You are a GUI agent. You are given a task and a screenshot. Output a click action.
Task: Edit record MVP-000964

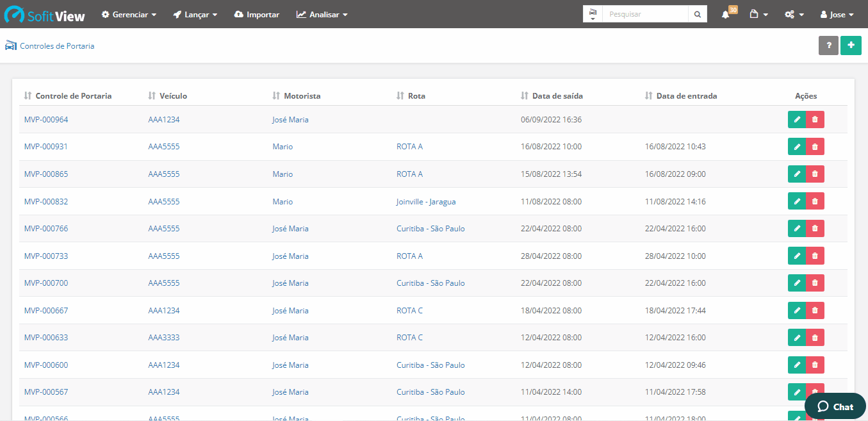[797, 119]
